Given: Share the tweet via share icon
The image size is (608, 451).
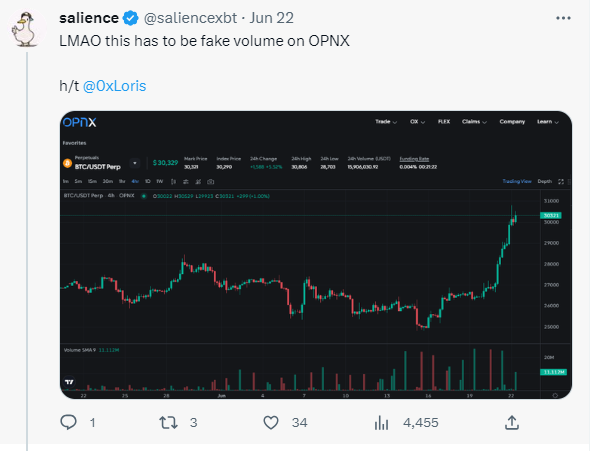Looking at the screenshot, I should tap(511, 423).
